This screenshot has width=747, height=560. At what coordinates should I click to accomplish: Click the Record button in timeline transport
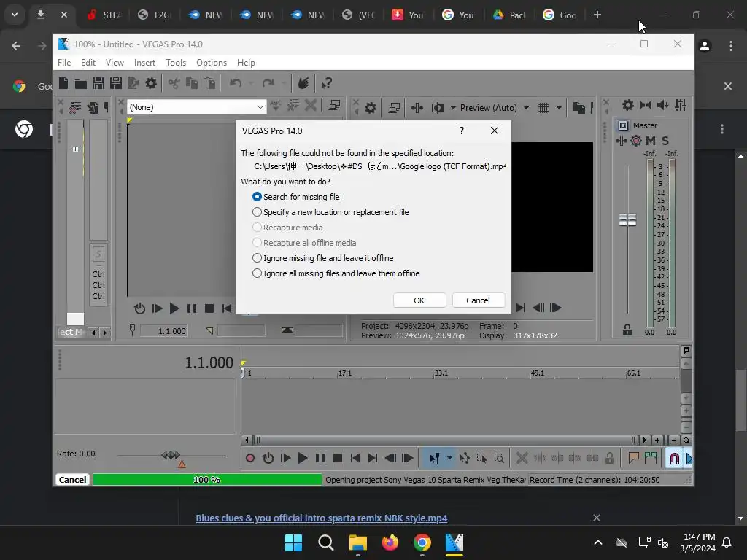tap(250, 458)
